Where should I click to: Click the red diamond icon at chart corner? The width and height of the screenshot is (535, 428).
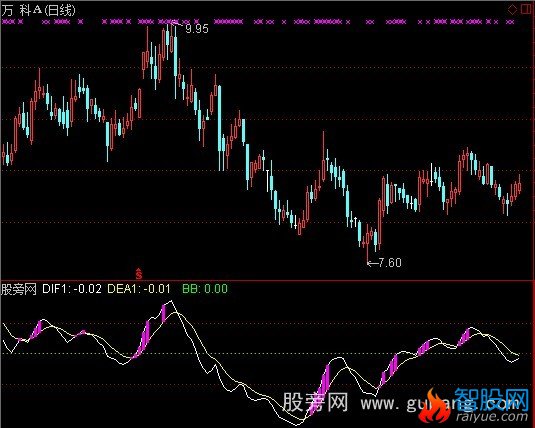click(x=512, y=9)
